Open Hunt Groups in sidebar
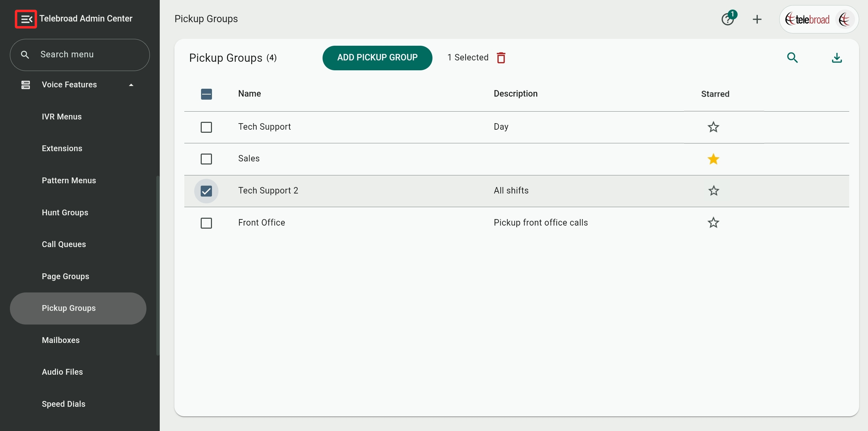Viewport: 868px width, 431px height. coord(65,213)
